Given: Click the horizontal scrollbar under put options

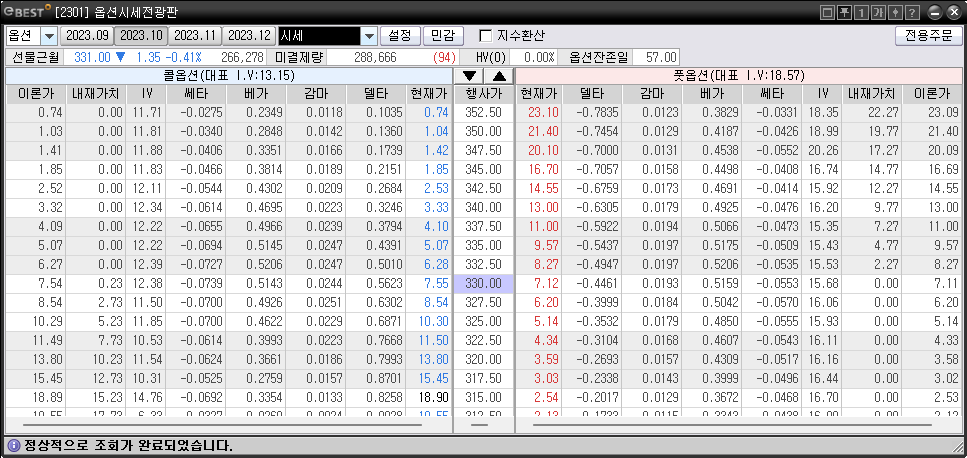Looking at the screenshot, I should point(733,425).
